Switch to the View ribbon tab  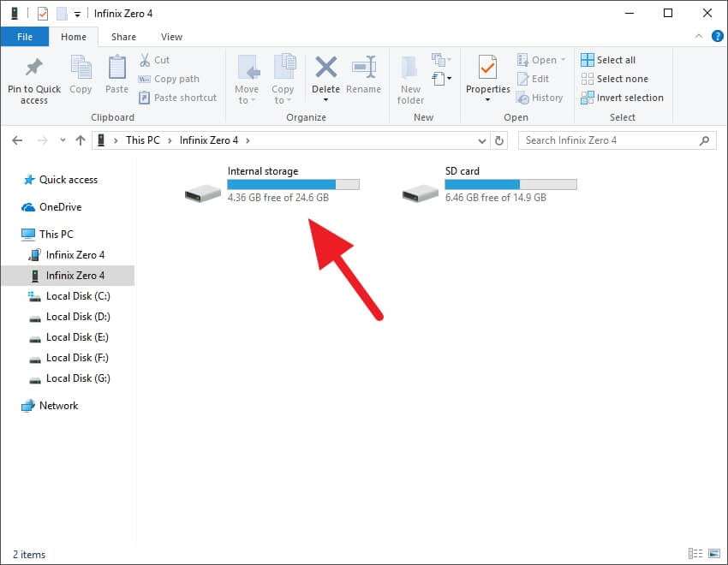[x=171, y=37]
